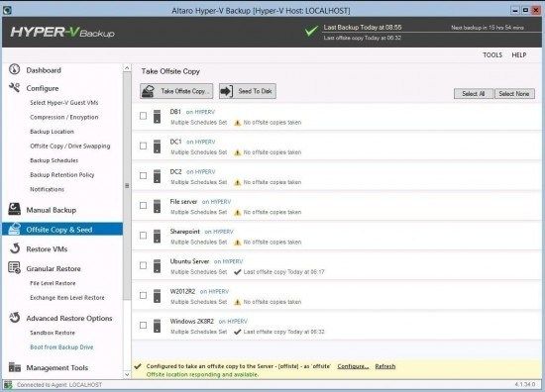Viewport: 545px width, 392px height.
Task: Open Compression / Encryption settings
Action: point(64,117)
